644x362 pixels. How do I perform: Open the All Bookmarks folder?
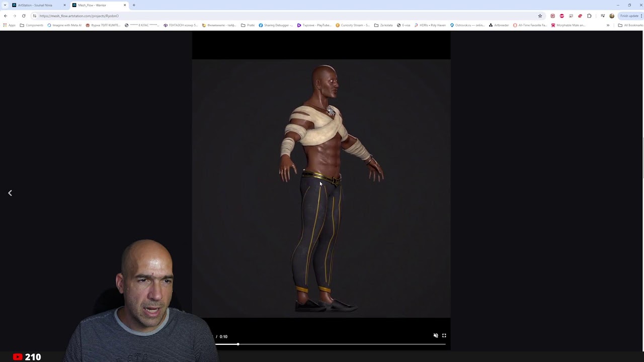coord(630,25)
